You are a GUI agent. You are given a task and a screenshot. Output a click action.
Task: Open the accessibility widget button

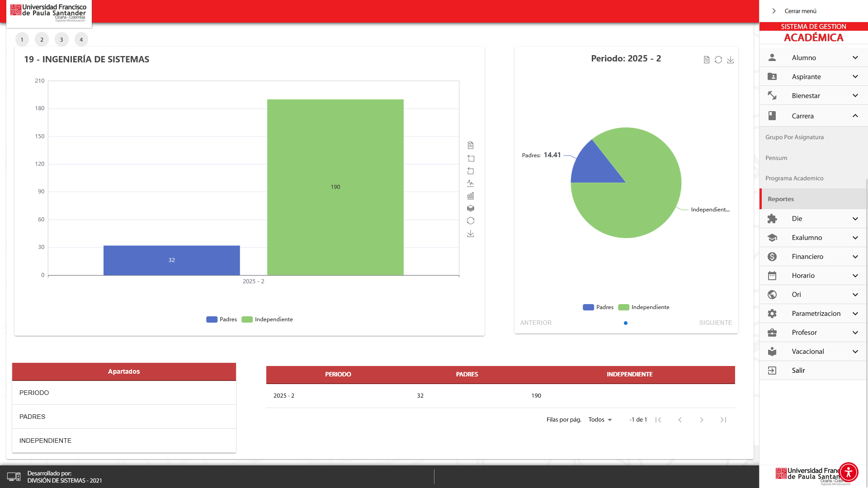coord(848,472)
